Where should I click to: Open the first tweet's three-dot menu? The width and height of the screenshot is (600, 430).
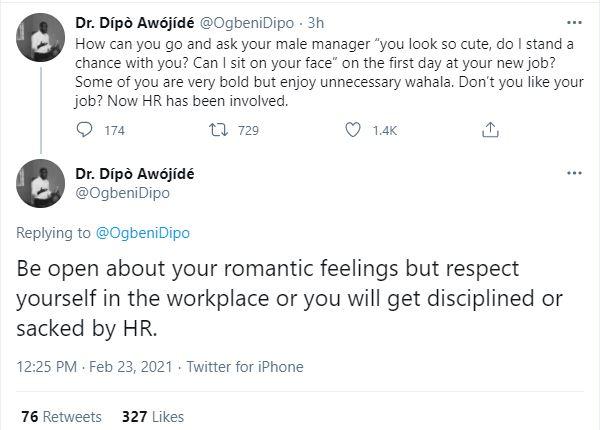click(x=573, y=20)
